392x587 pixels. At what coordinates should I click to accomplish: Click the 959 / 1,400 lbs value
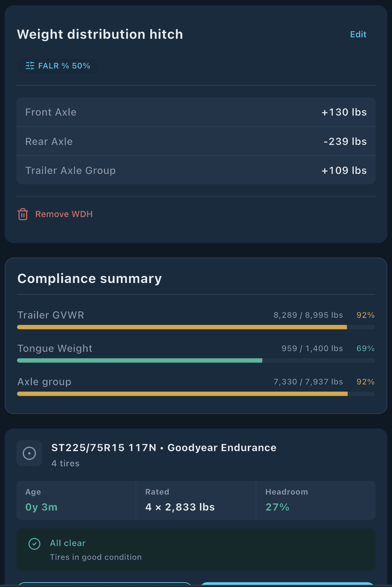(x=312, y=348)
